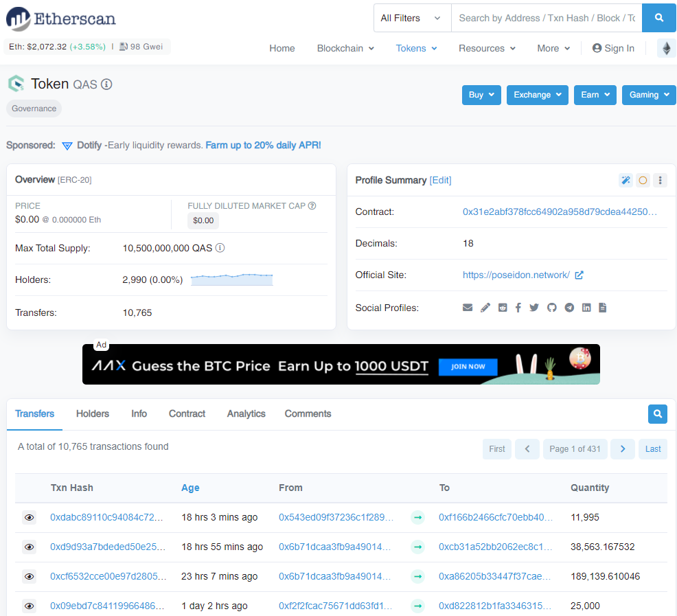This screenshot has height=616, width=677.
Task: Toggle eye icon for txn 0x09ebd7c84119966486
Action: 30,606
